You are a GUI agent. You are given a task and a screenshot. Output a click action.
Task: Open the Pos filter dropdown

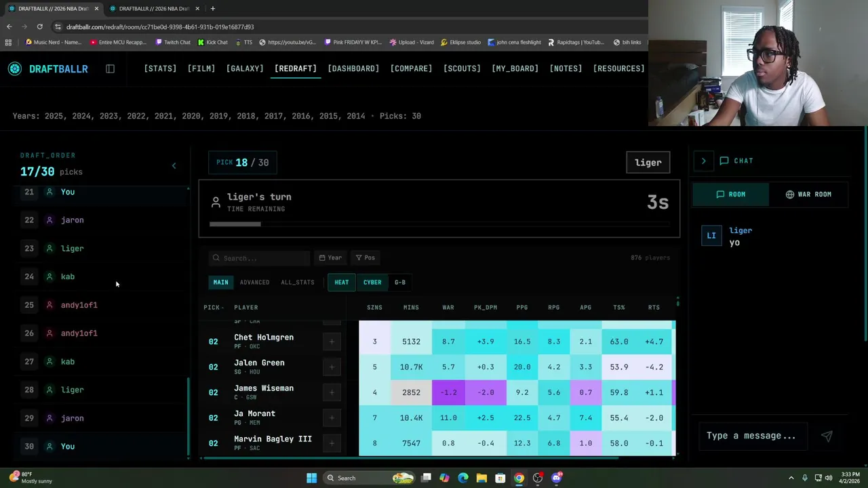tap(366, 258)
